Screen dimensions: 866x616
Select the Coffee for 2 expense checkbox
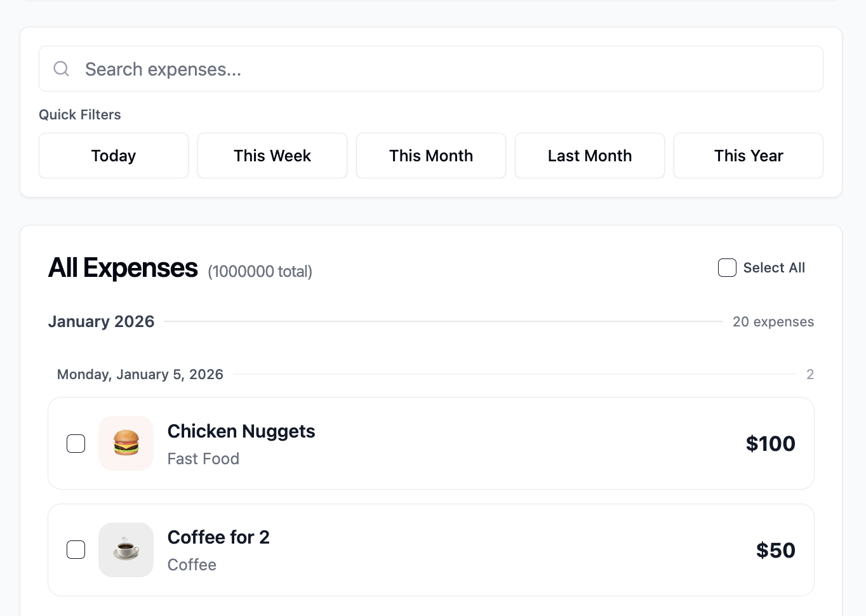click(76, 549)
